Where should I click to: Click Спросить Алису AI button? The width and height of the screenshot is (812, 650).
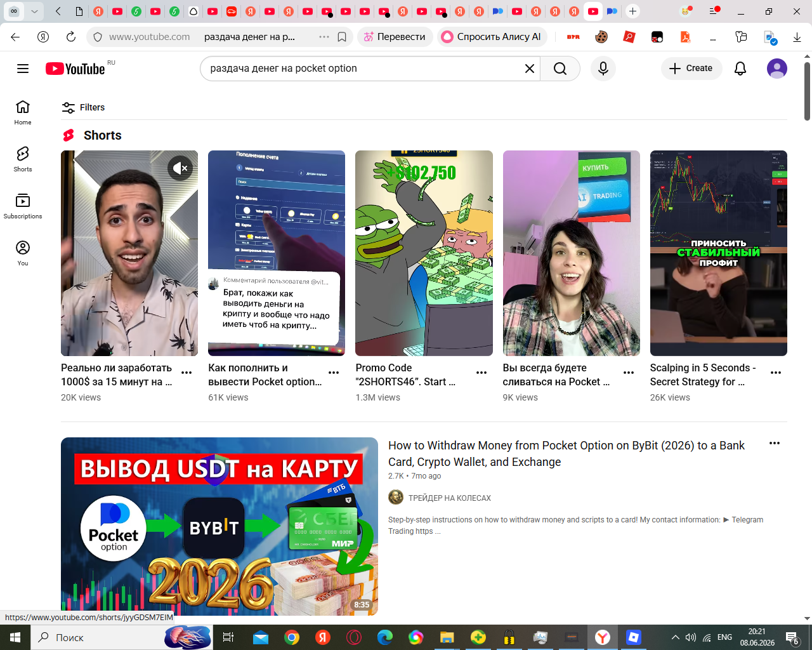coord(492,37)
